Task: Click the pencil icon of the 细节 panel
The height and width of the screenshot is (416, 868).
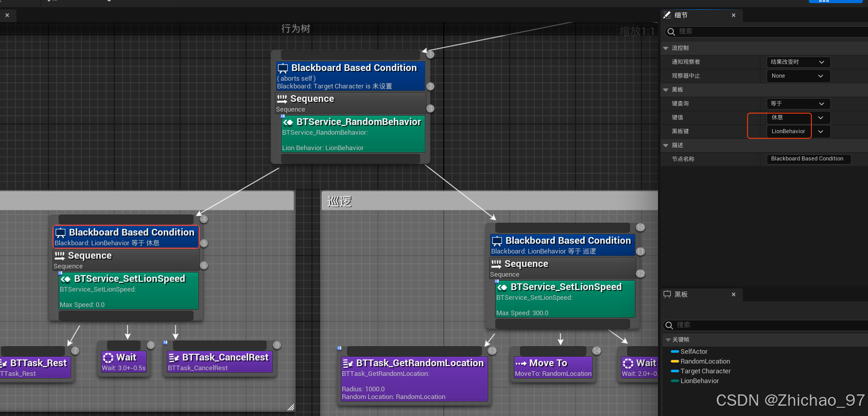Action: coord(667,15)
